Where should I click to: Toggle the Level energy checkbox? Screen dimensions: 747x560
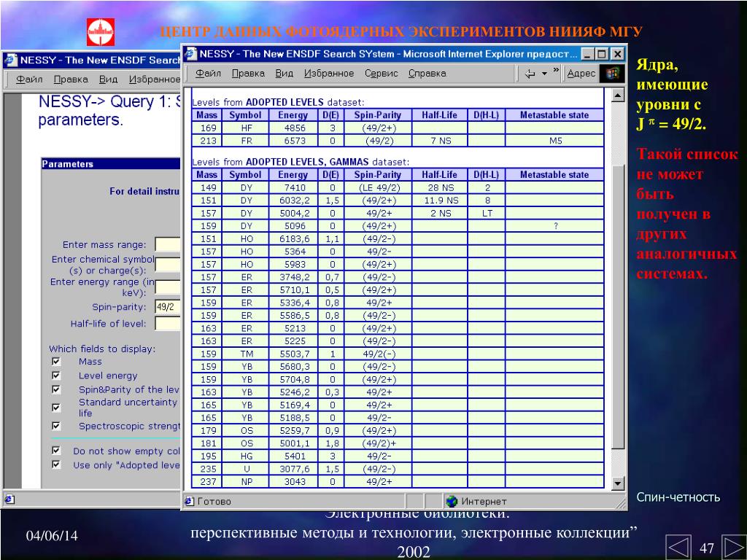[56, 376]
